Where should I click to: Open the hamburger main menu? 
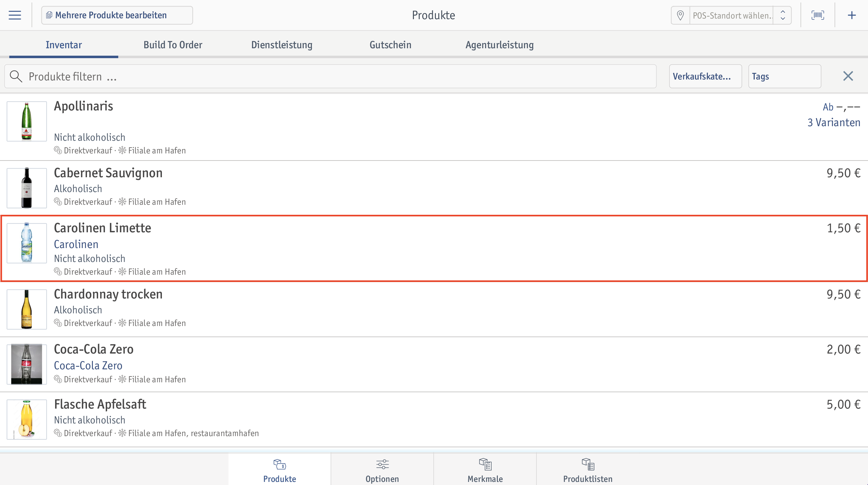pyautogui.click(x=15, y=15)
